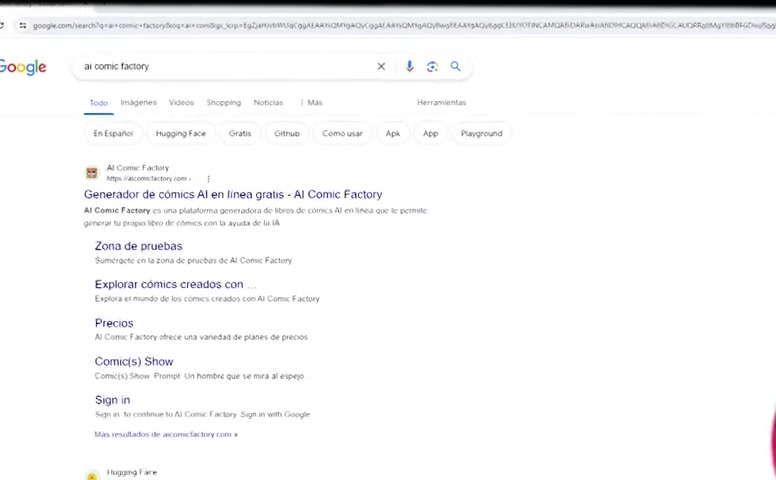Click snippet 'Un hombre que se mira al espejo'
Viewport: 776px width, 480px height.
(244, 376)
